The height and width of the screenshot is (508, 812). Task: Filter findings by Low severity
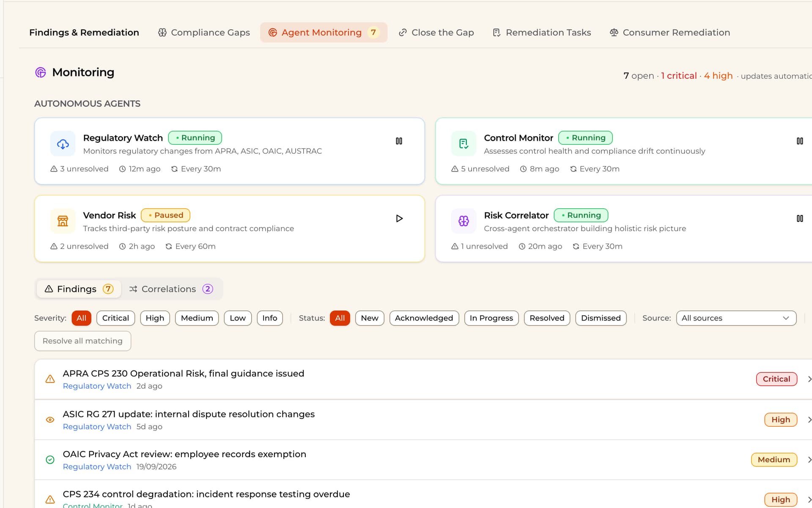[238, 318]
